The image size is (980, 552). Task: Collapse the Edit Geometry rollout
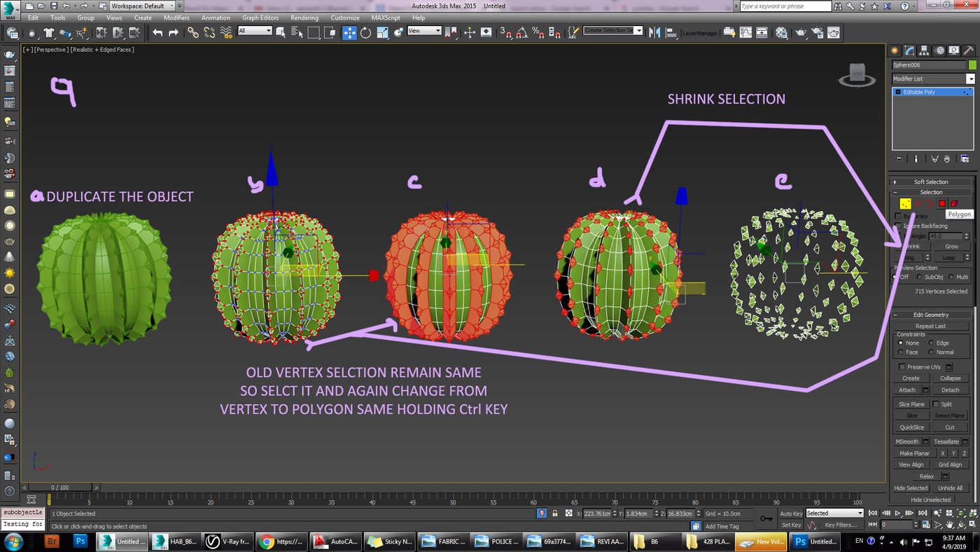(x=931, y=315)
